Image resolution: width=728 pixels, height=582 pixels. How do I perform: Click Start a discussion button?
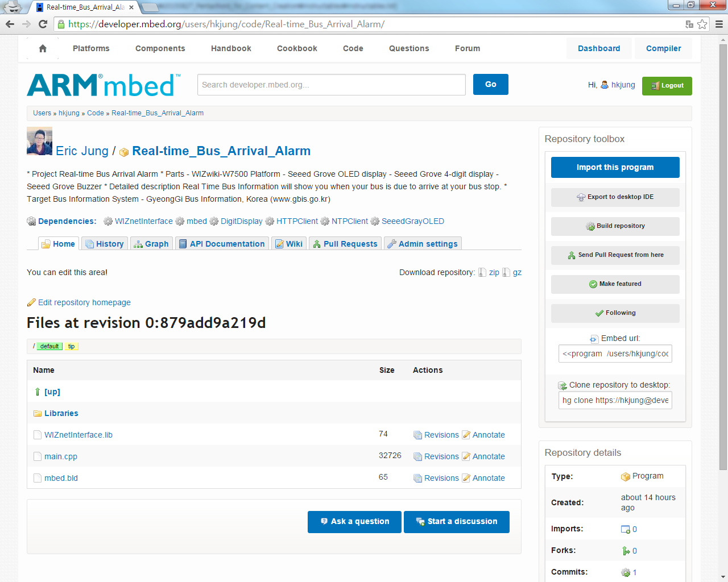tap(457, 522)
